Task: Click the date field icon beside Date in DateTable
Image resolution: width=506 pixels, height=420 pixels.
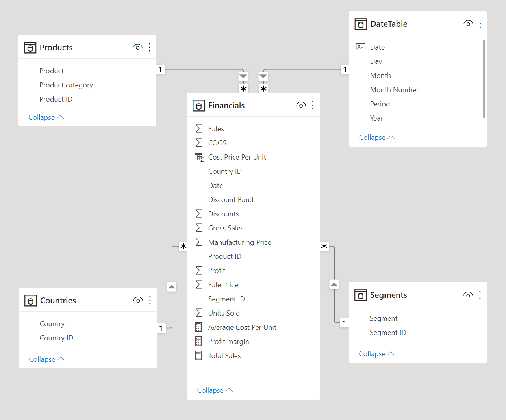Action: pos(360,46)
